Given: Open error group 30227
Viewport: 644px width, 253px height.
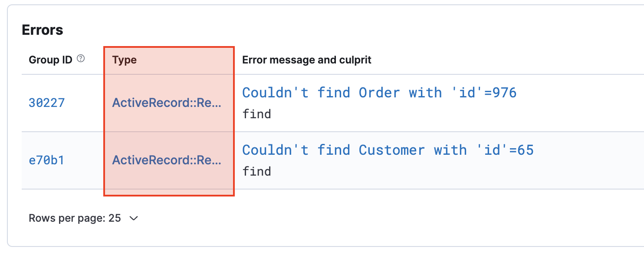Looking at the screenshot, I should tap(46, 103).
